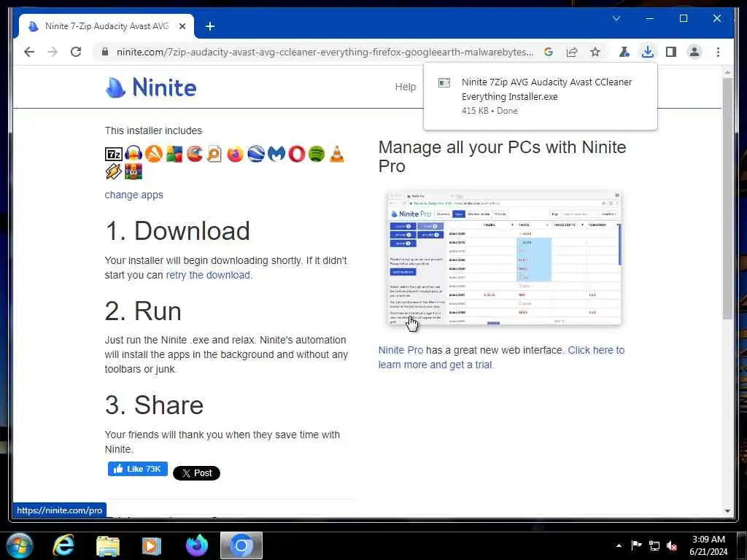The height and width of the screenshot is (560, 747).
Task: Bookmark this page with the star
Action: point(595,52)
